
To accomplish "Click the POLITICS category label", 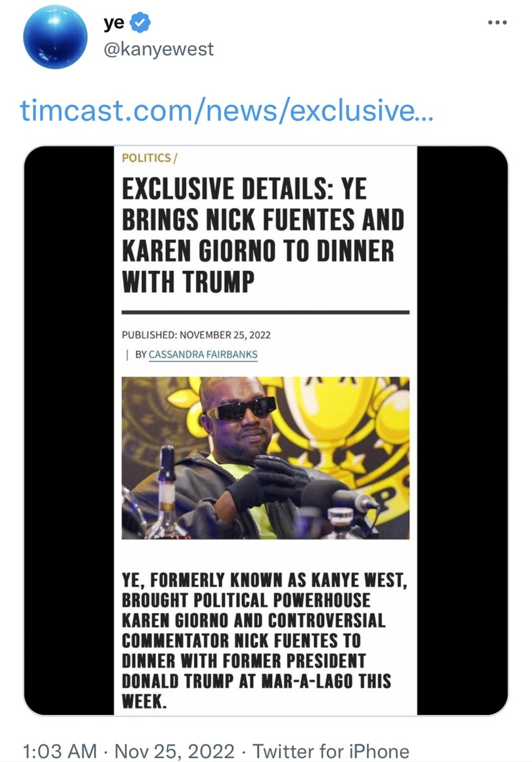I will click(146, 158).
